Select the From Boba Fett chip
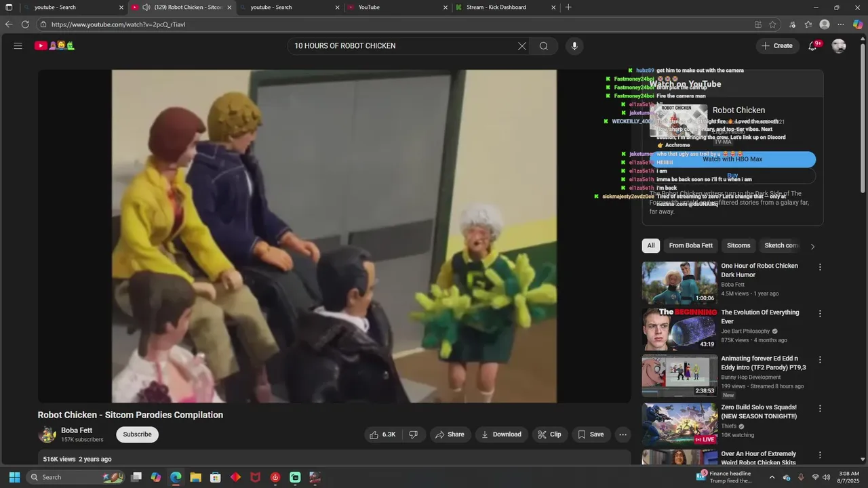 [690, 245]
